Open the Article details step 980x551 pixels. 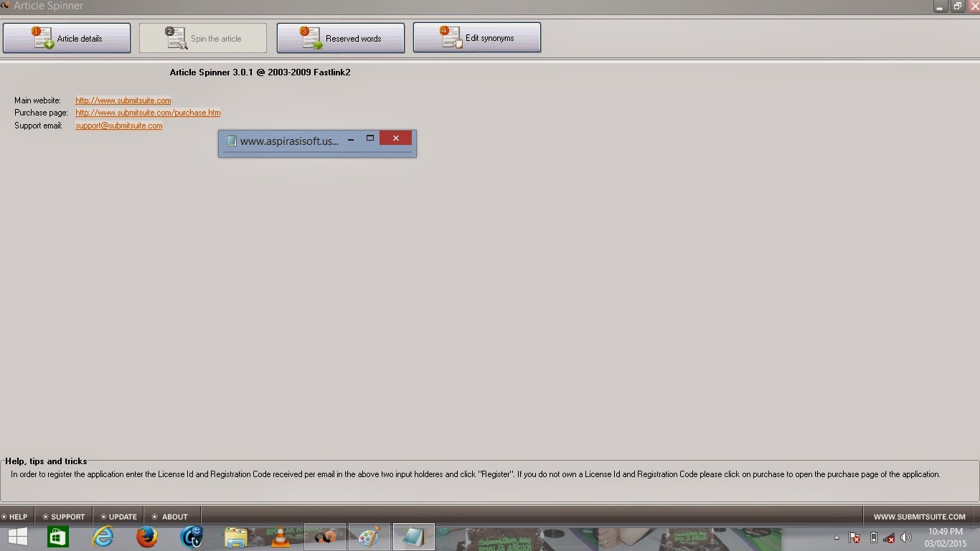click(67, 38)
